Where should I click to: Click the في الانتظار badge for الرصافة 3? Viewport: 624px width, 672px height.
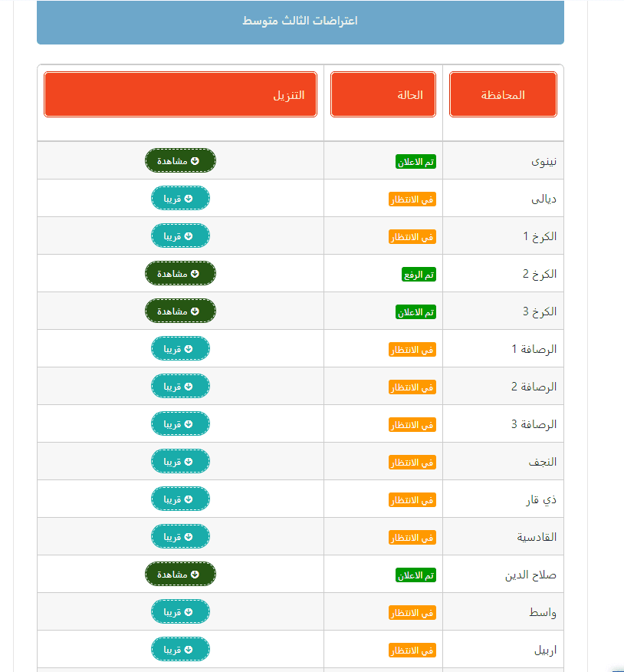[412, 424]
